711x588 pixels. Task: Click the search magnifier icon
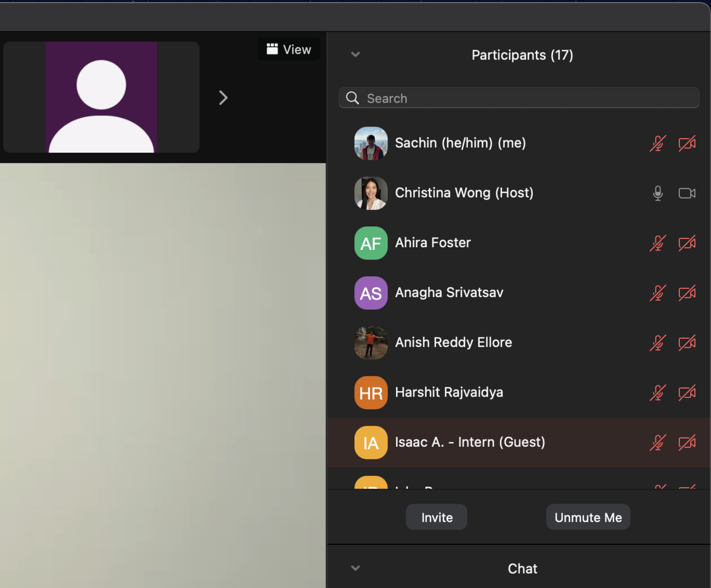pyautogui.click(x=352, y=98)
